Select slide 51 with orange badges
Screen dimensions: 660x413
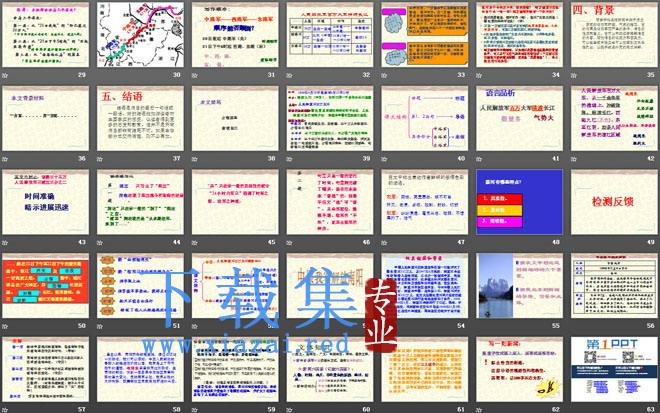(140, 285)
